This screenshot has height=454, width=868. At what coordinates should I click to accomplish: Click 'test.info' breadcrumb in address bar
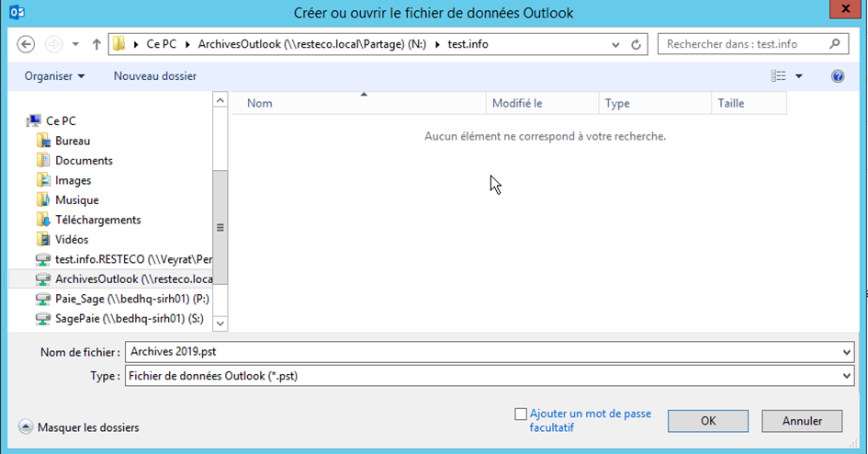click(x=468, y=44)
